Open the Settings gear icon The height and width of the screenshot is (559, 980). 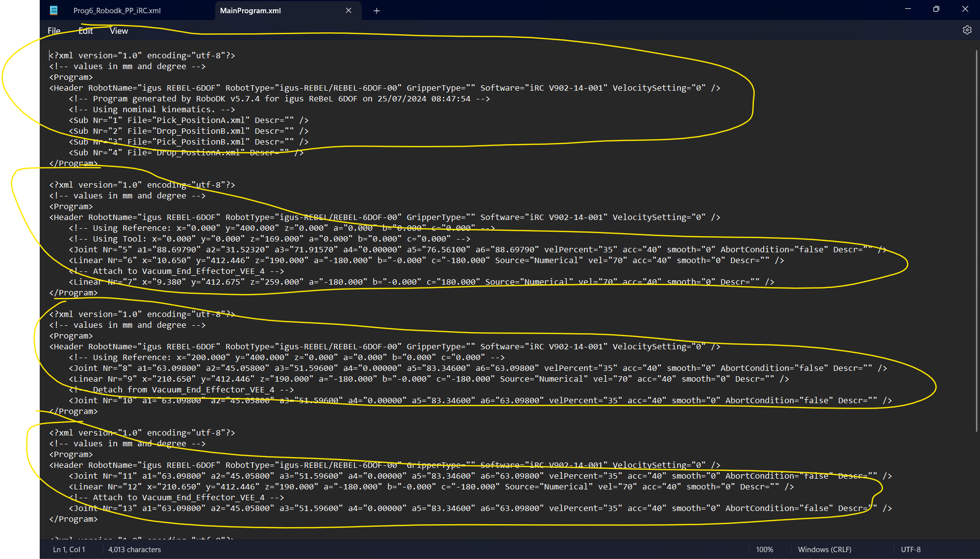tap(967, 30)
